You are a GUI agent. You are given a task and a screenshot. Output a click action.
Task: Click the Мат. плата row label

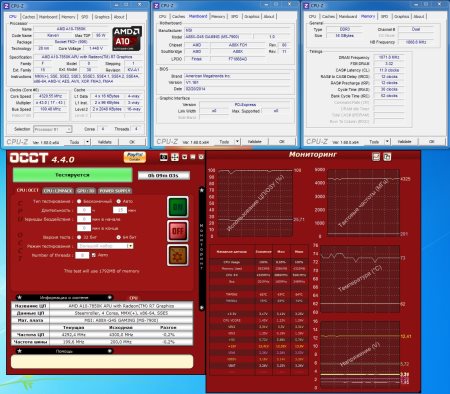coord(30,320)
